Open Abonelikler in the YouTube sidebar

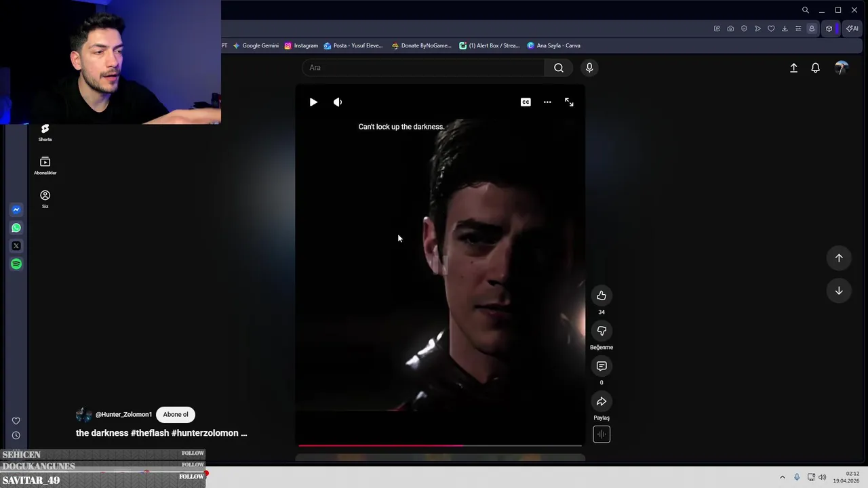point(45,165)
